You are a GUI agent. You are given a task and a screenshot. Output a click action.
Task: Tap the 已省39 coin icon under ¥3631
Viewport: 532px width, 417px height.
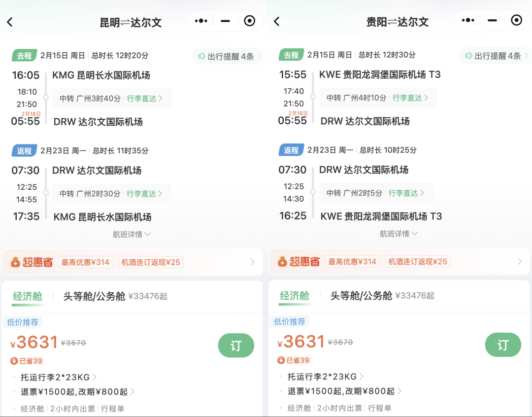[14, 360]
